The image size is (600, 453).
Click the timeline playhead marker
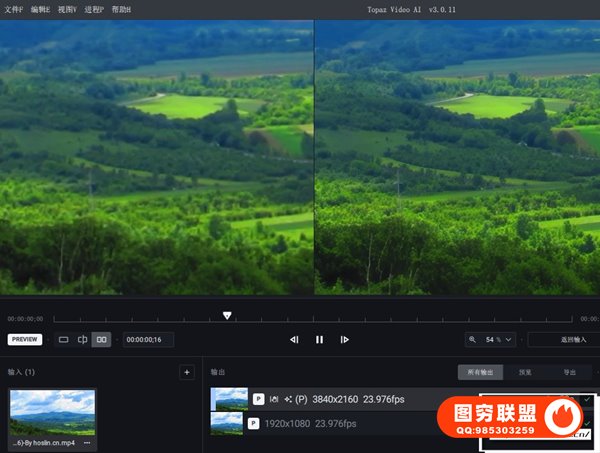[x=227, y=315]
